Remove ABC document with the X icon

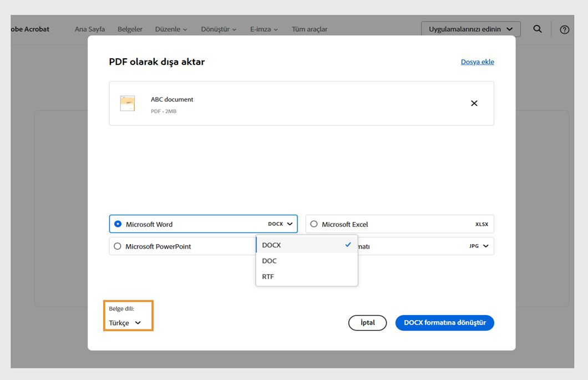coord(474,103)
